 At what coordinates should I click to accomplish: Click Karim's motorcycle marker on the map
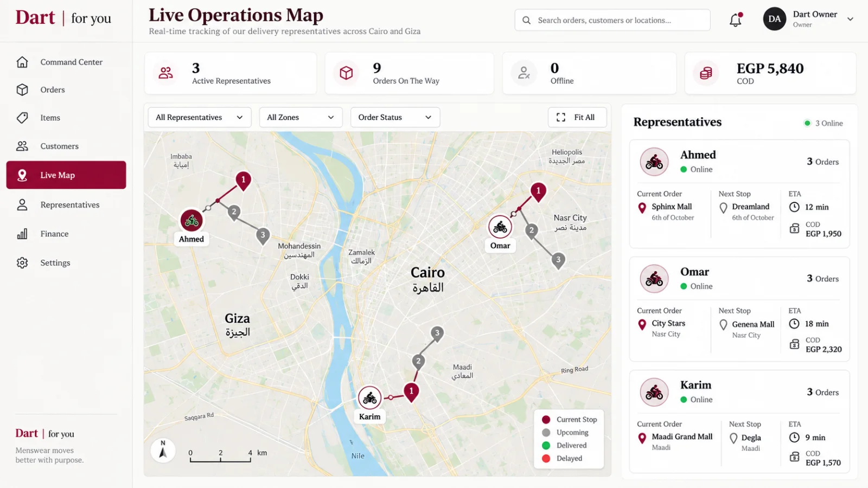click(x=370, y=398)
